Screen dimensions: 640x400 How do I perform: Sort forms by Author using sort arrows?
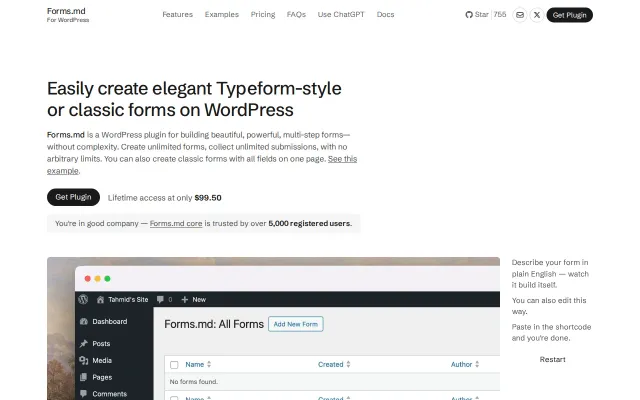[x=477, y=364]
